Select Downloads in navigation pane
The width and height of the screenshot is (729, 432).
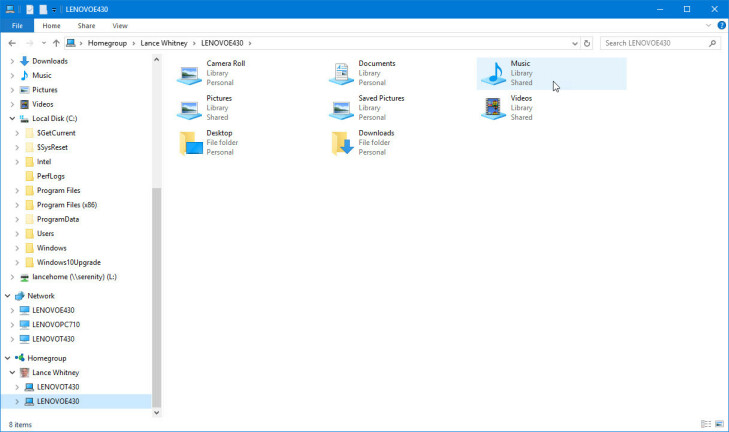(50, 61)
